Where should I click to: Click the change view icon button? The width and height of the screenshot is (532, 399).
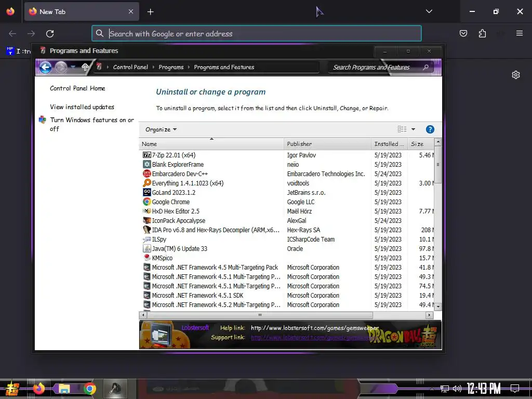pyautogui.click(x=402, y=129)
